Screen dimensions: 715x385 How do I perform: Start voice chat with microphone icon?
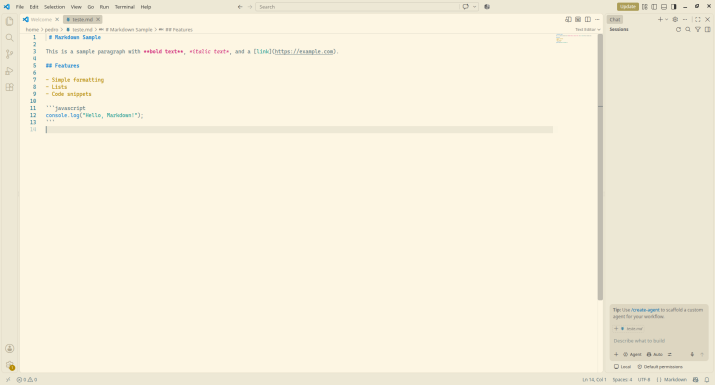[x=692, y=354]
